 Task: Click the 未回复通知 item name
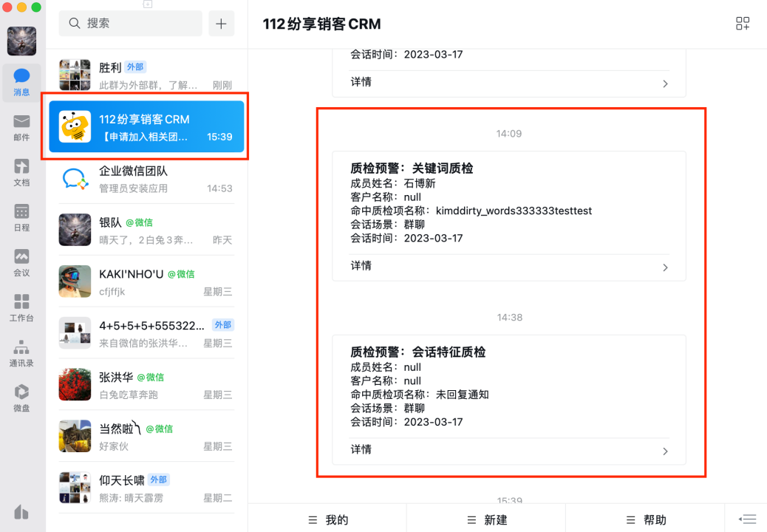pyautogui.click(x=463, y=395)
